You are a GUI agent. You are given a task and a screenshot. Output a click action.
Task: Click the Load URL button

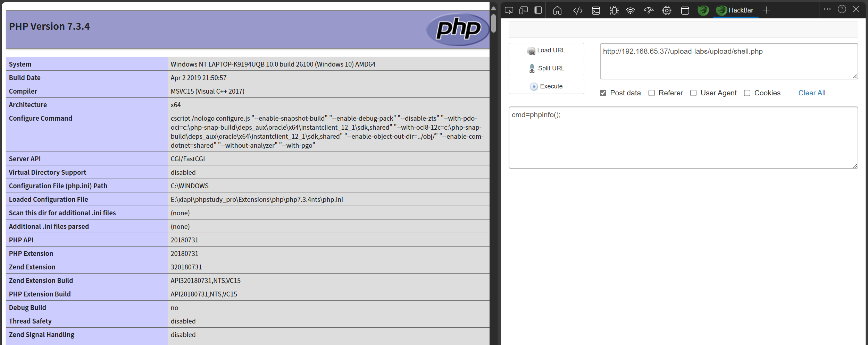(x=546, y=51)
